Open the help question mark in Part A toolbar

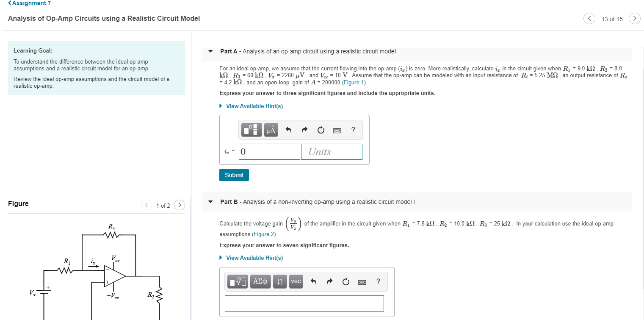[x=353, y=130]
